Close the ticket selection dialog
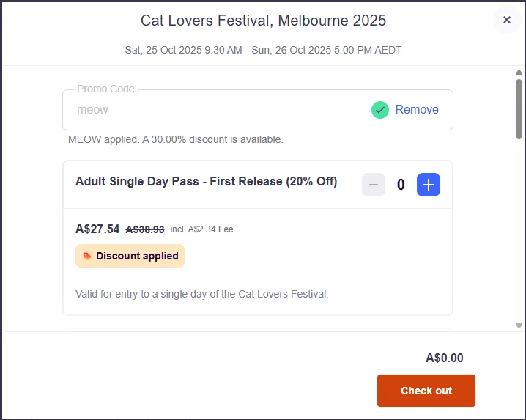This screenshot has height=420, width=526. (x=506, y=20)
